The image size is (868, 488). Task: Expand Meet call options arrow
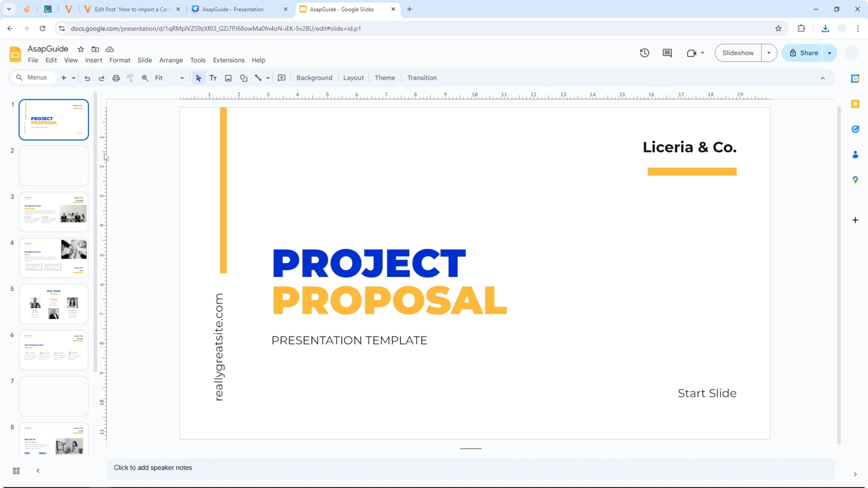coord(703,53)
